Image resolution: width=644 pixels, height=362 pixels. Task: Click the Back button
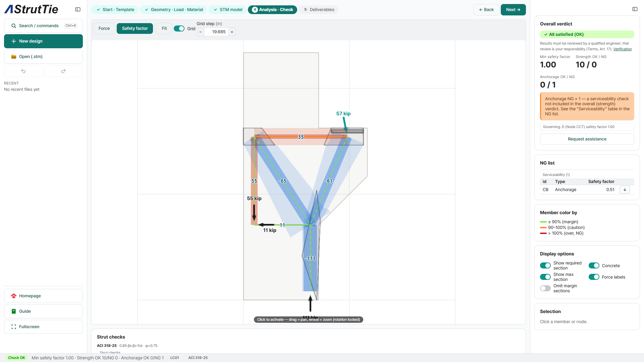[x=486, y=10]
